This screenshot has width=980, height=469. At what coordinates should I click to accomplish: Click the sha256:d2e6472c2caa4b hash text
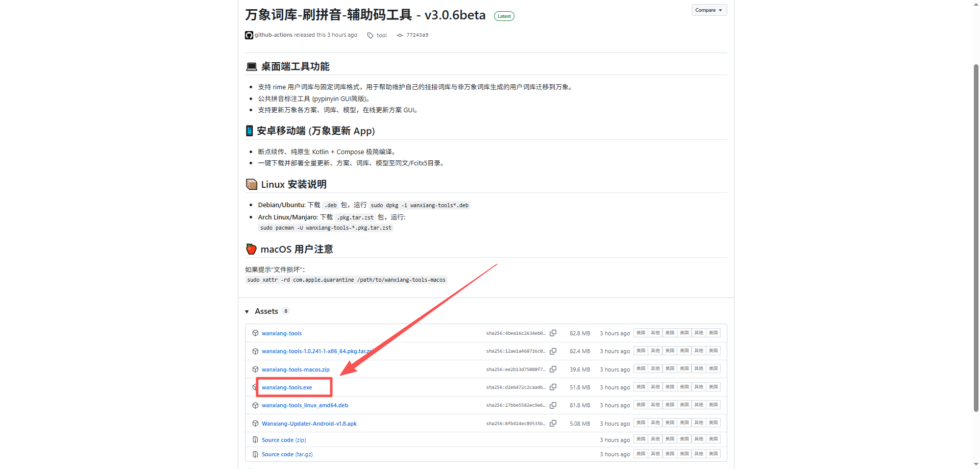pos(516,387)
